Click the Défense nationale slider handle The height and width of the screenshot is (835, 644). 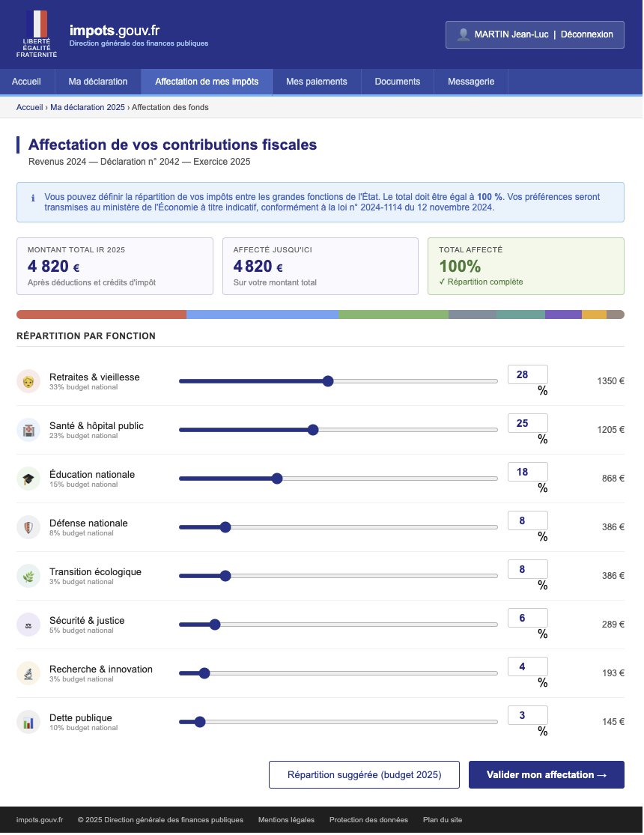225,528
